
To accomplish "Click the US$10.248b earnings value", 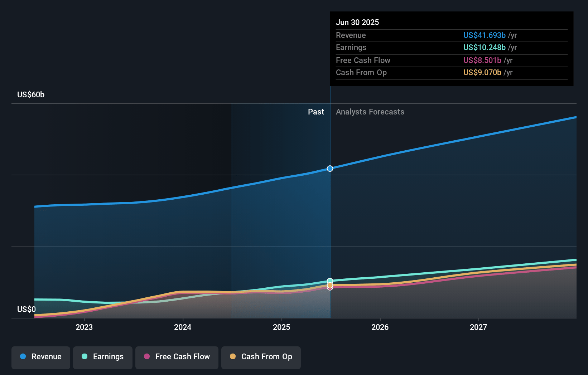I will coord(485,48).
